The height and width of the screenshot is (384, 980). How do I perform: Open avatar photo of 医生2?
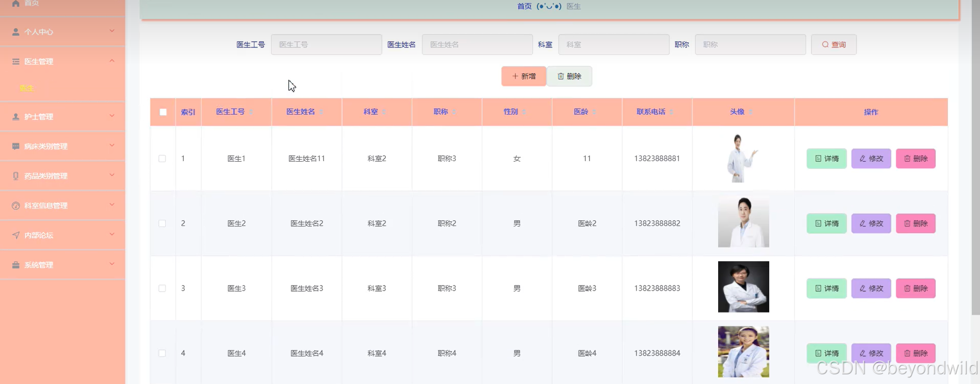tap(743, 222)
